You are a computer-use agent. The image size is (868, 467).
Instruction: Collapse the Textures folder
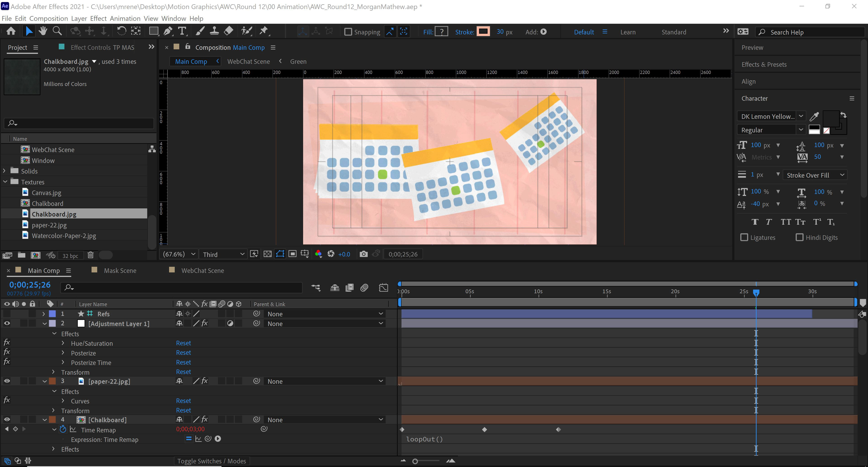click(5, 182)
